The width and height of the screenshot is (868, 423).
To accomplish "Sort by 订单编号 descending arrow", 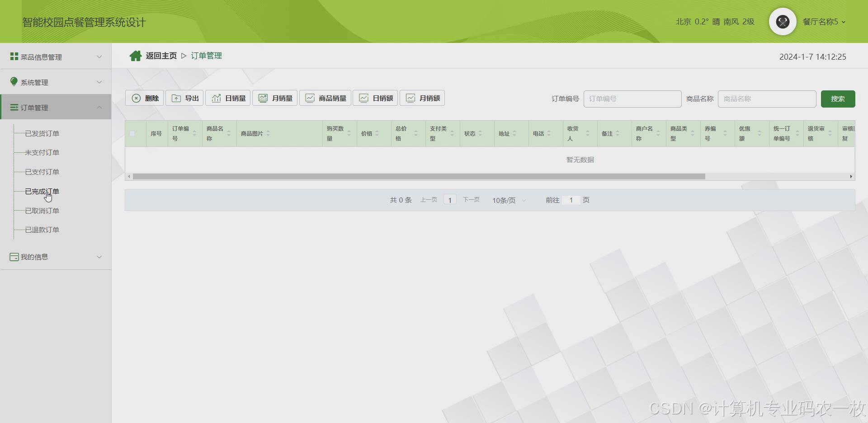I will point(194,136).
